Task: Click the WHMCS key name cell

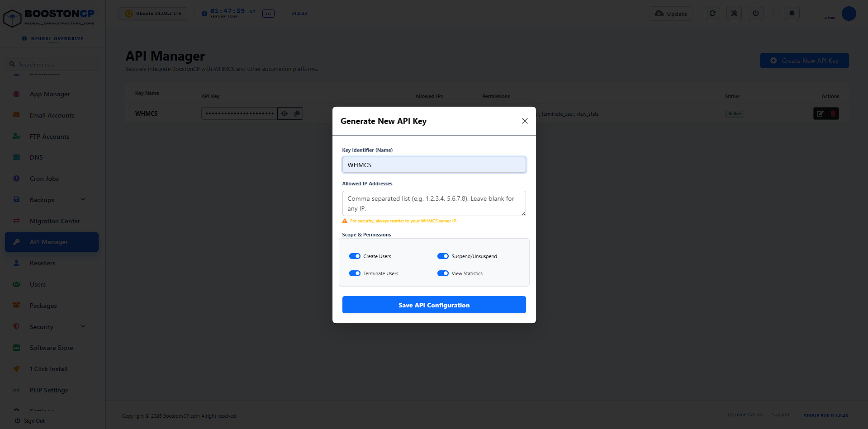Action: 146,113
